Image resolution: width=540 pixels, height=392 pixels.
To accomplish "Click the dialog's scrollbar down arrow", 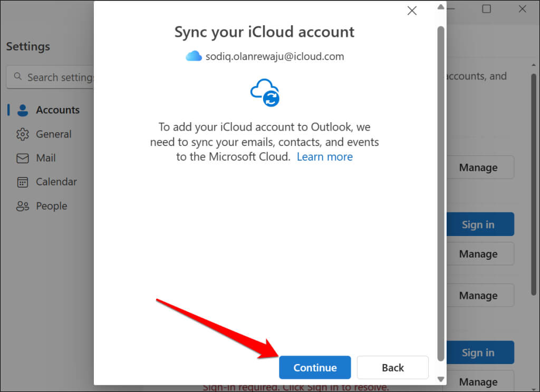I will [441, 379].
